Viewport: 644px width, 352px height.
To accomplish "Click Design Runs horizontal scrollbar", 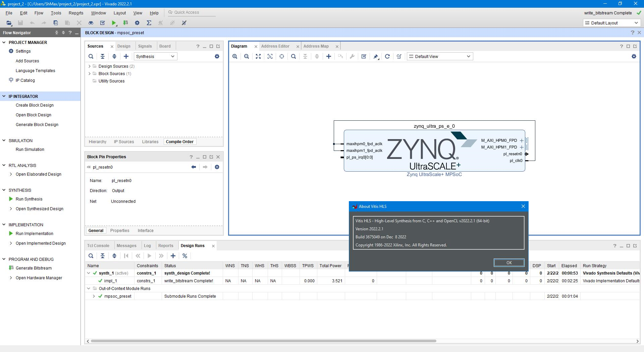I will tap(263, 341).
